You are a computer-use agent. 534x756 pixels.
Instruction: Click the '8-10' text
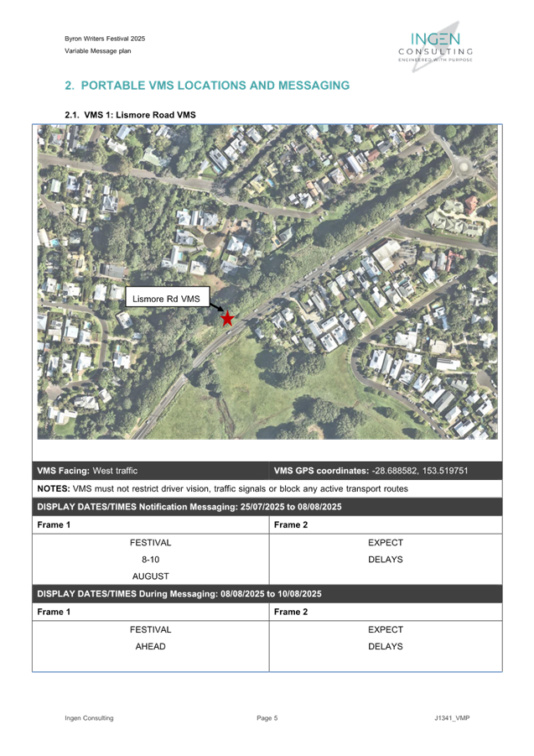[150, 560]
